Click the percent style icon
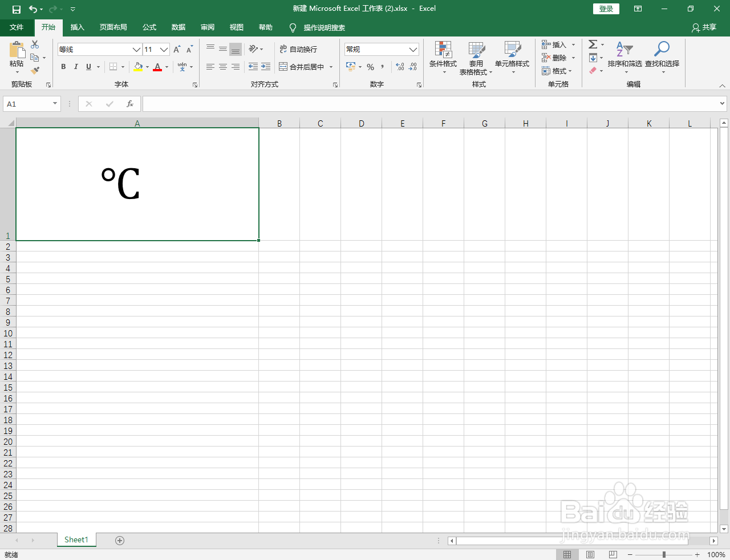Viewport: 730px width, 560px height. (370, 67)
